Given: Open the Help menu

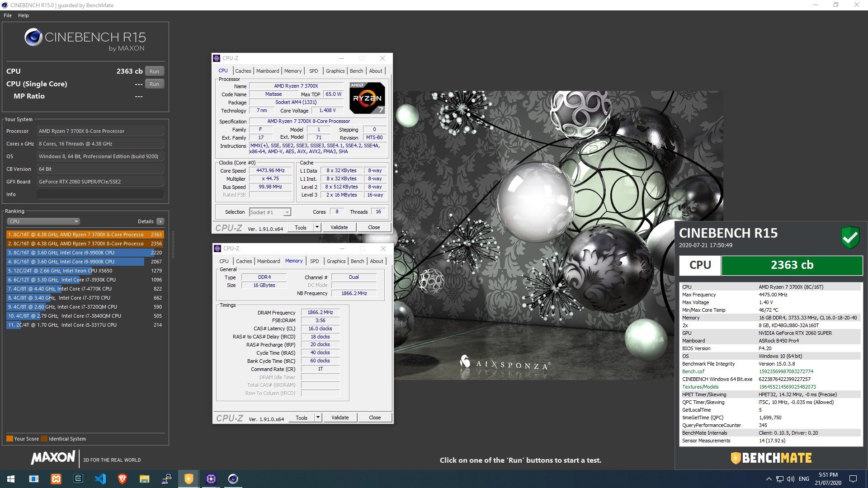Looking at the screenshot, I should 24,15.
